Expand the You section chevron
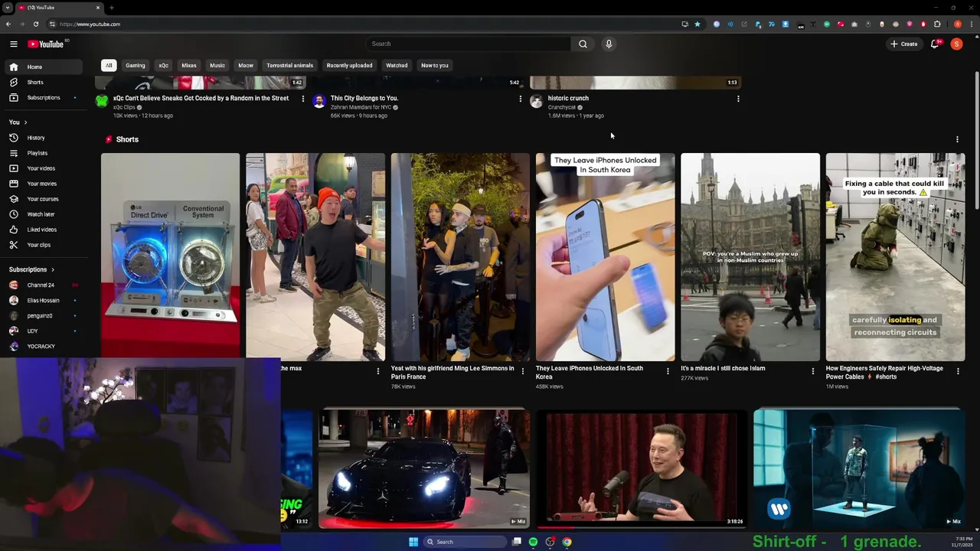 coord(25,122)
